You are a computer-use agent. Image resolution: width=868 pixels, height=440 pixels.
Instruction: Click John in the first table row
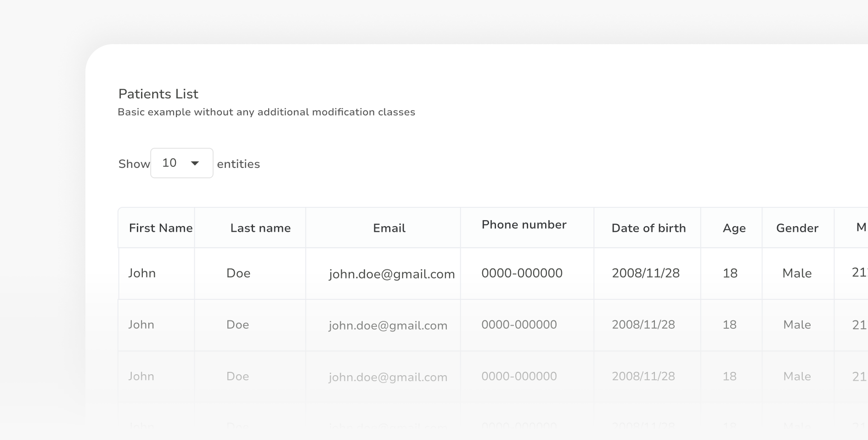(x=142, y=273)
